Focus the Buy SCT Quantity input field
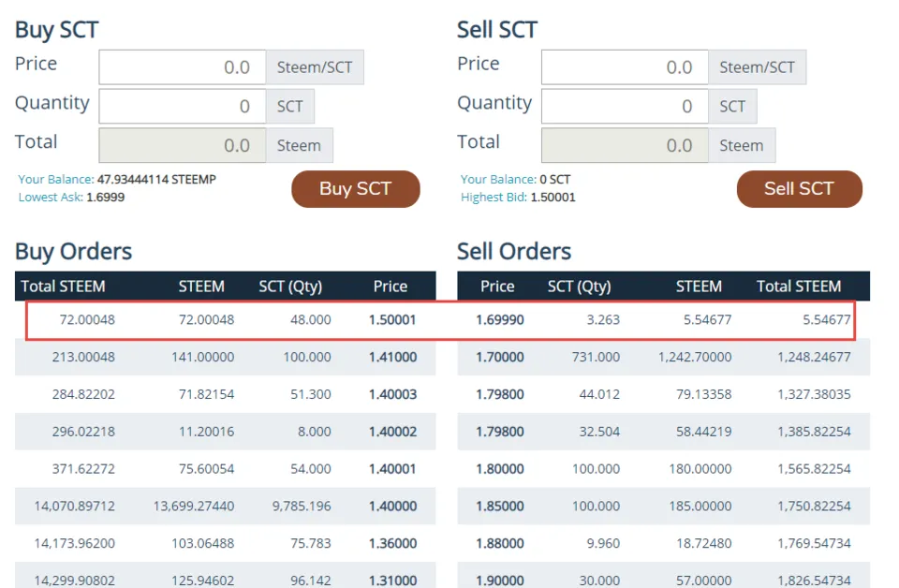This screenshot has width=899, height=588. (x=183, y=106)
